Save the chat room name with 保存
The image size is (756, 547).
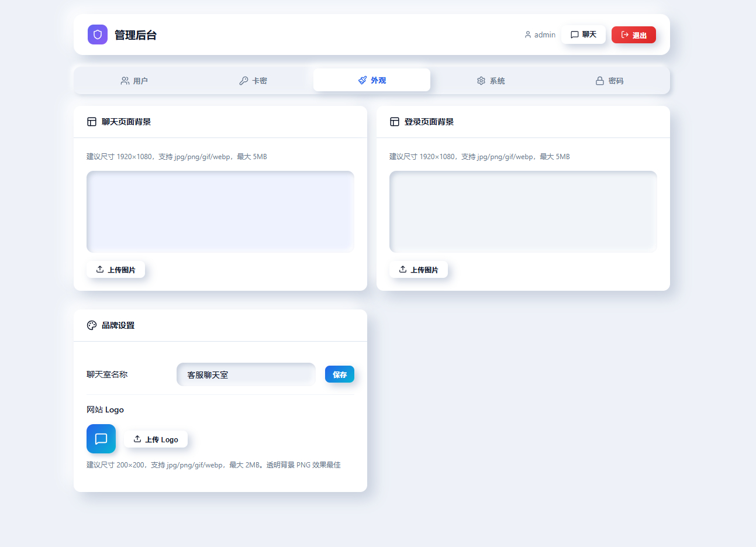340,374
